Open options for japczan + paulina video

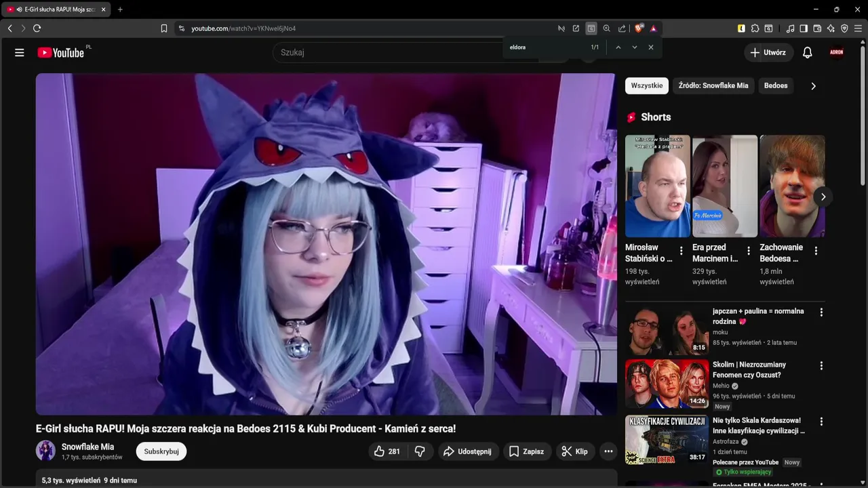coord(821,312)
